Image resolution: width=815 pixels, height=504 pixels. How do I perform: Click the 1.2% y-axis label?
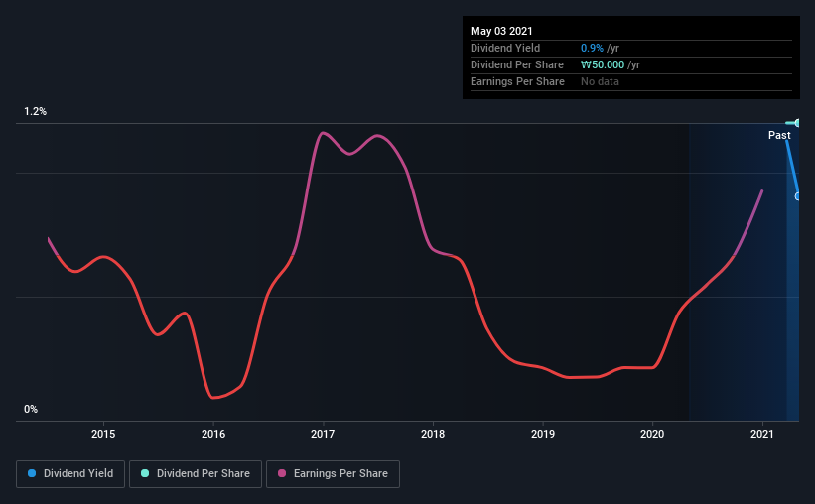[x=36, y=112]
